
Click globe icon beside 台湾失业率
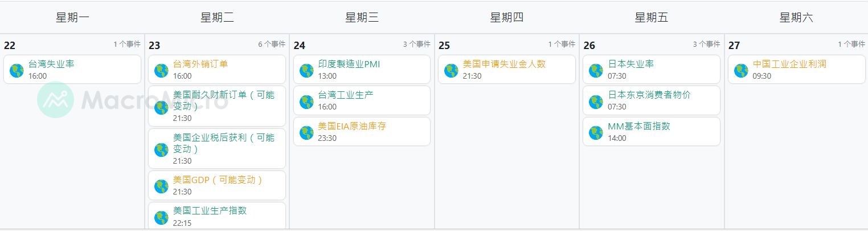click(17, 70)
